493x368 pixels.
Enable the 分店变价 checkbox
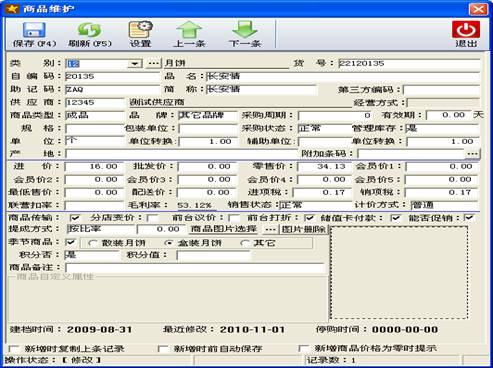pyautogui.click(x=153, y=218)
